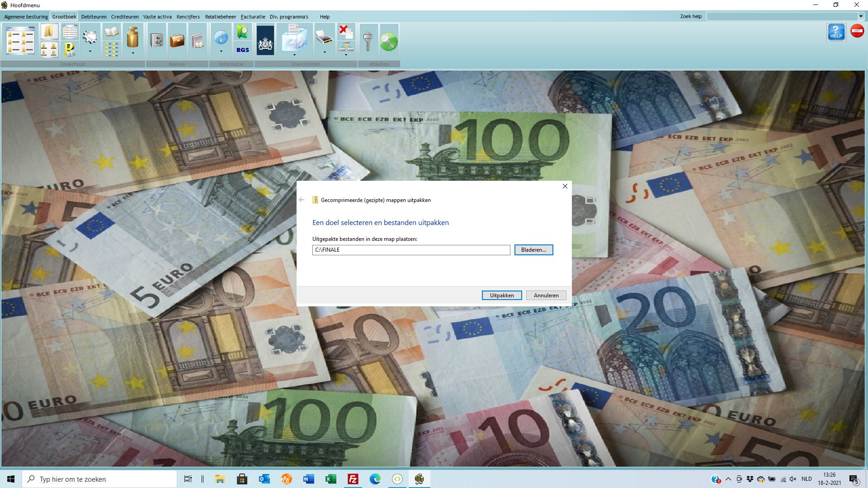This screenshot has height=488, width=868.
Task: Open Microsoft Edge from the taskbar
Action: (375, 479)
